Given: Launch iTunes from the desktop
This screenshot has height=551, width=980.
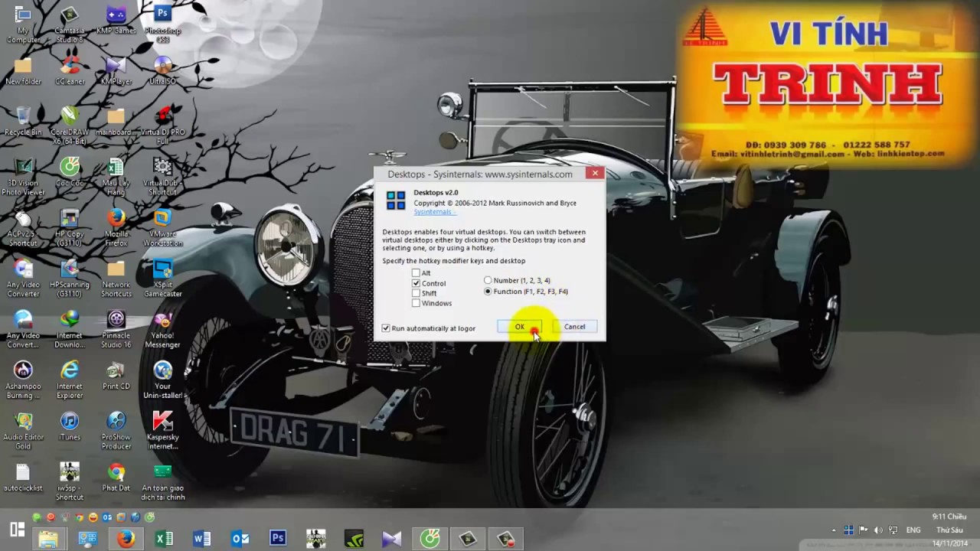Looking at the screenshot, I should click(70, 425).
